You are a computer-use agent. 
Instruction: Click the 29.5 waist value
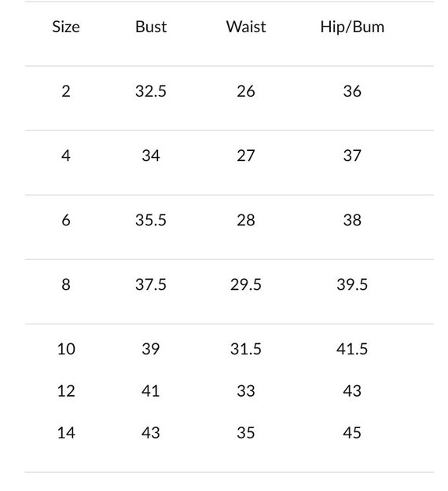pyautogui.click(x=246, y=284)
